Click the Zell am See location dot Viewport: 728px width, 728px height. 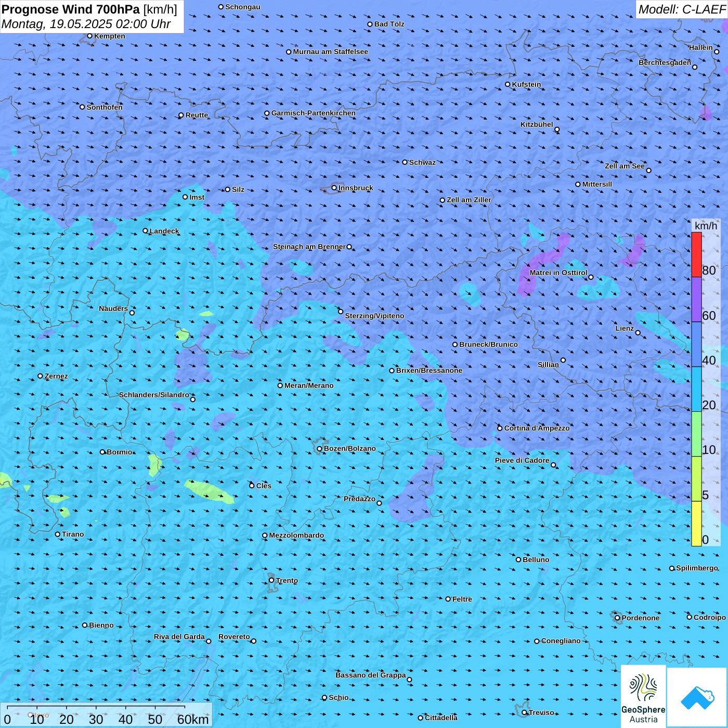[x=648, y=170]
